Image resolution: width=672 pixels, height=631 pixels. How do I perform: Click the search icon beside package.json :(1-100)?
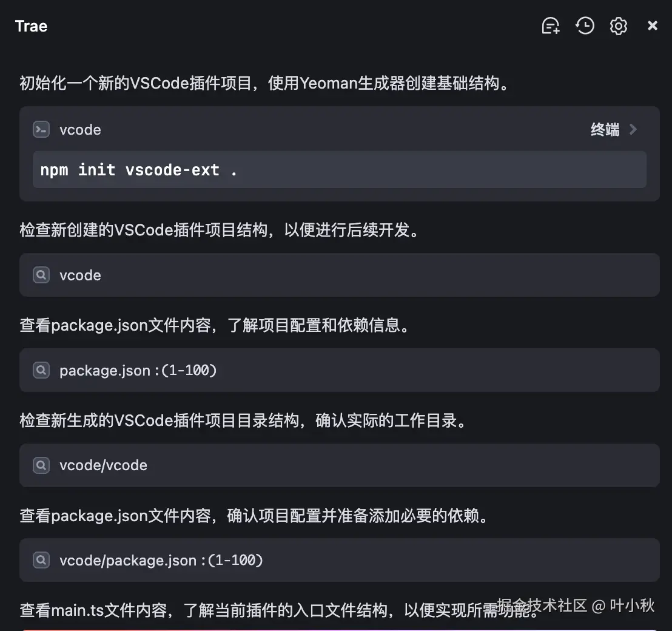(40, 370)
